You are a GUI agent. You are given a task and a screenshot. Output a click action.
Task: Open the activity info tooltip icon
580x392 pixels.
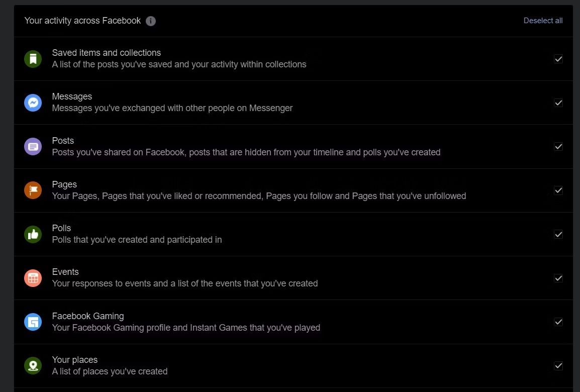click(x=150, y=21)
